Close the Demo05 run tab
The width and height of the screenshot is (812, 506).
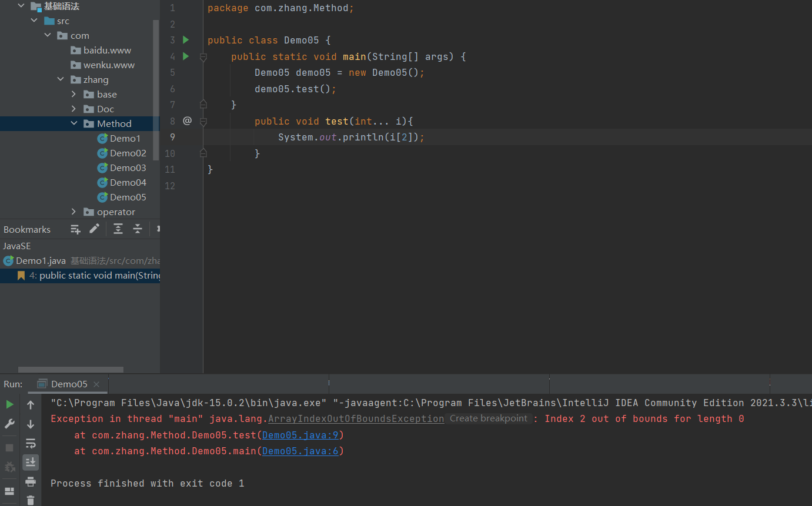(96, 384)
